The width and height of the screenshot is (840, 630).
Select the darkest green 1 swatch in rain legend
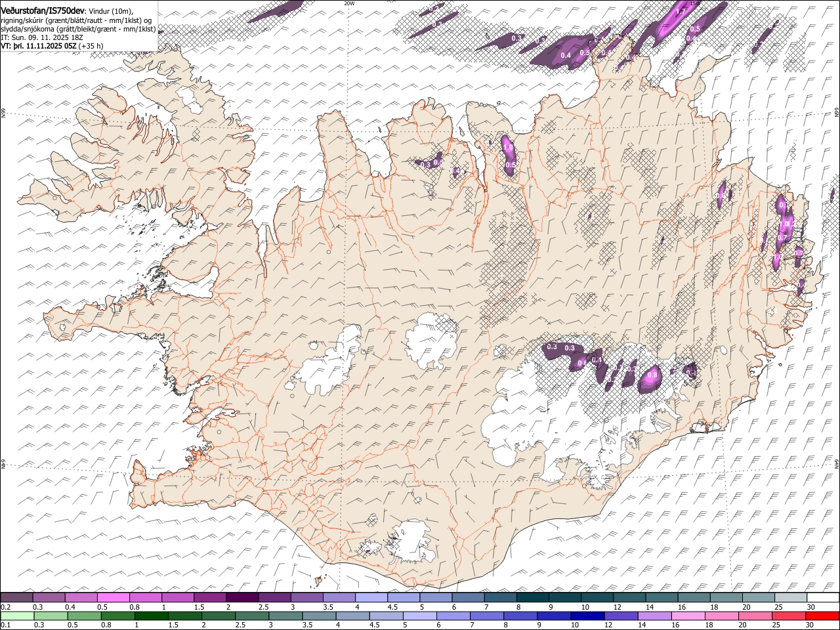[152, 616]
